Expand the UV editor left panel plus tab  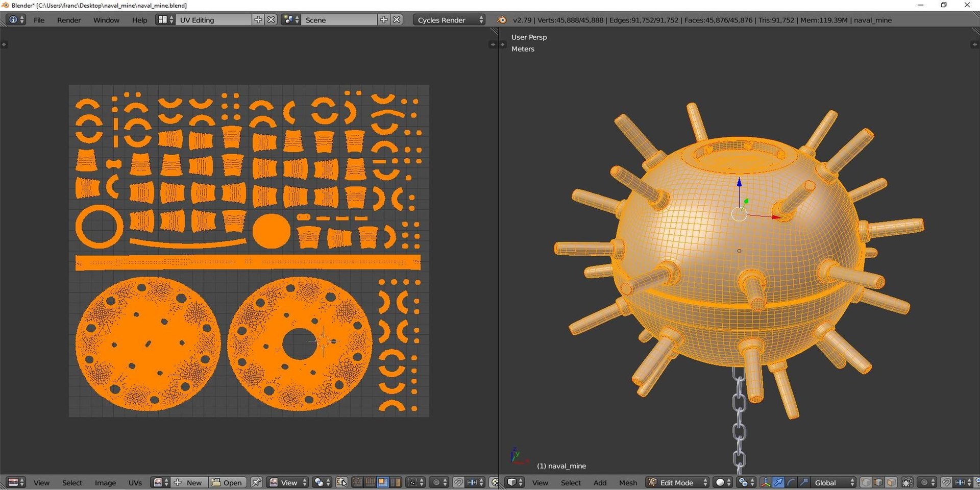click(4, 44)
